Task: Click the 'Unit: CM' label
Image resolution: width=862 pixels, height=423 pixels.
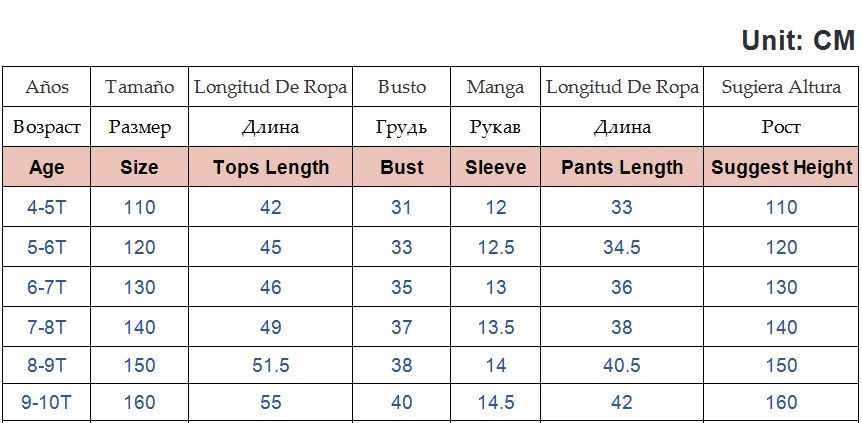Action: [x=798, y=41]
